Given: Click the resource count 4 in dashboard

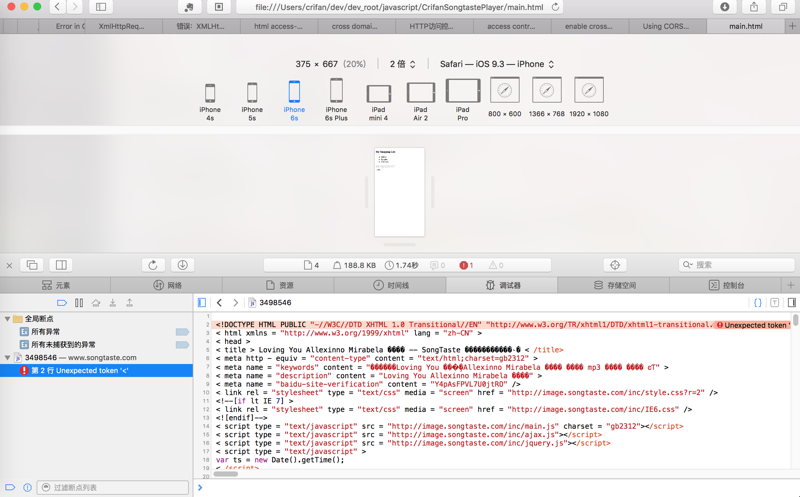Looking at the screenshot, I should 311,265.
